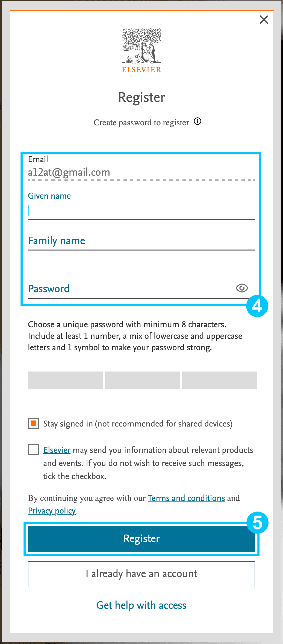283x644 pixels.
Task: Select the Password input field
Action: tap(131, 289)
